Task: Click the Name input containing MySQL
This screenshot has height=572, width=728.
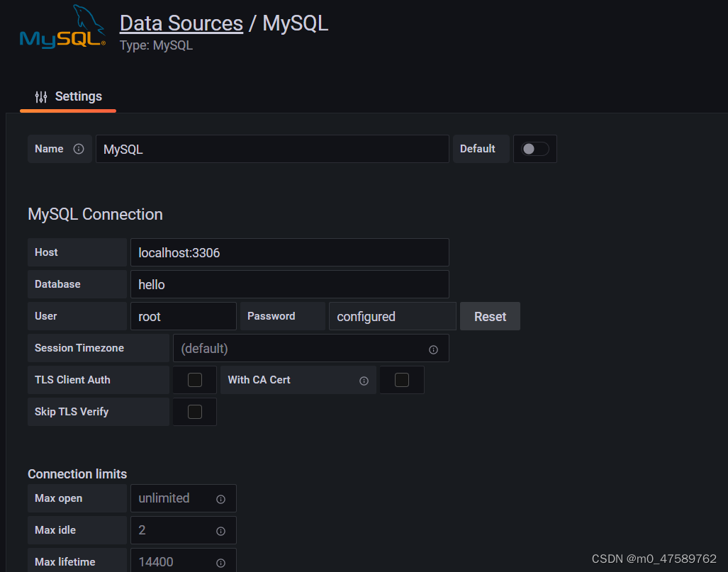Action: pos(272,149)
